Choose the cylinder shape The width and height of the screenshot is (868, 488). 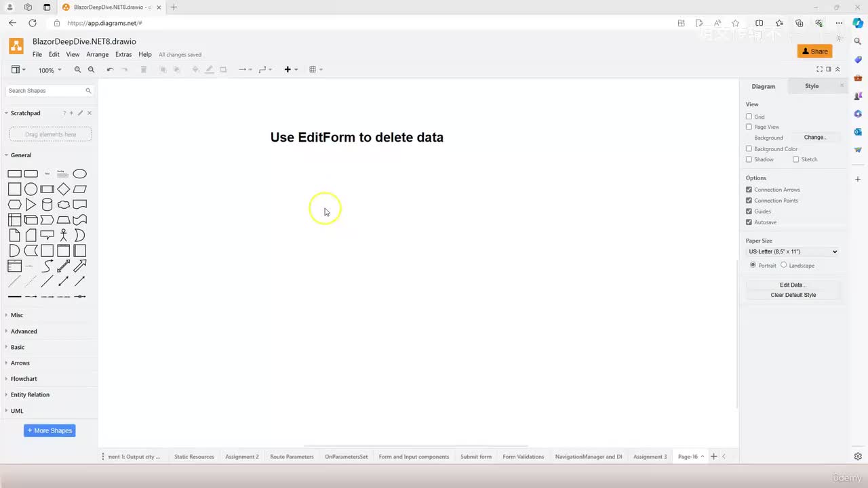tap(47, 205)
